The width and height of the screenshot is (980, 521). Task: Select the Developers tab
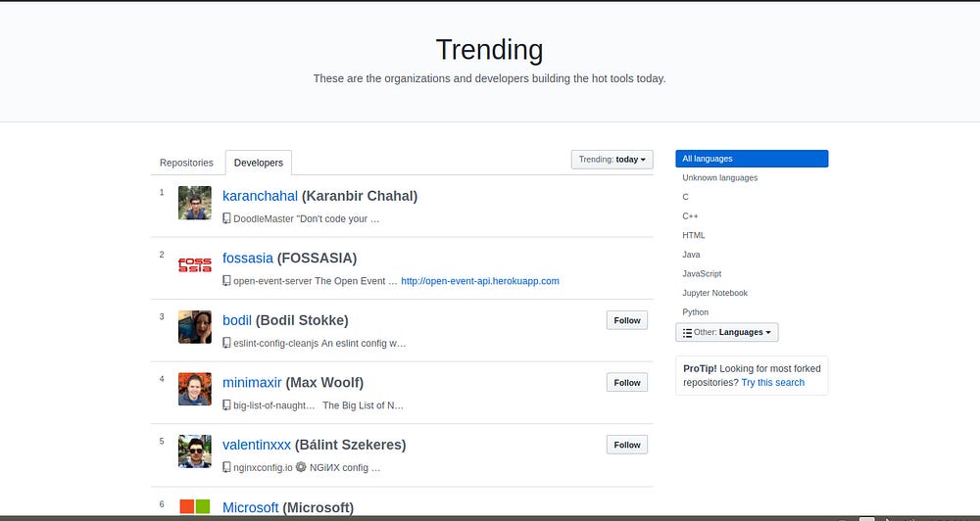coord(258,163)
